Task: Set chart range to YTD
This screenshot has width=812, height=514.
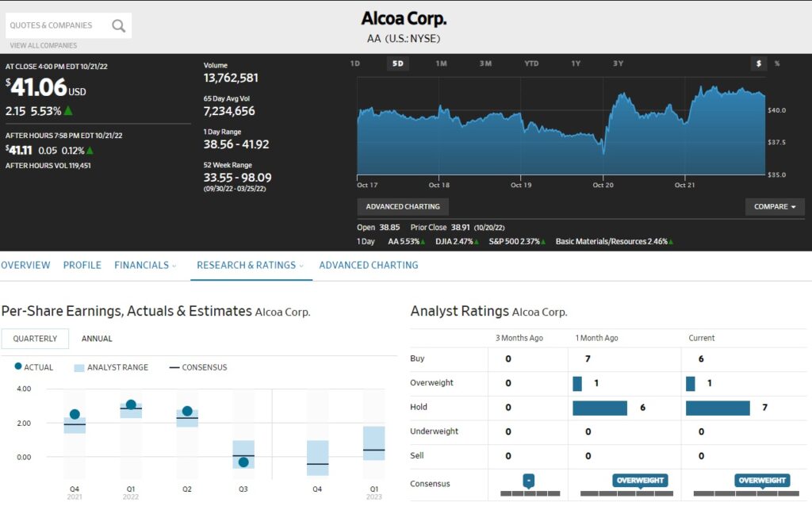Action: [x=531, y=63]
